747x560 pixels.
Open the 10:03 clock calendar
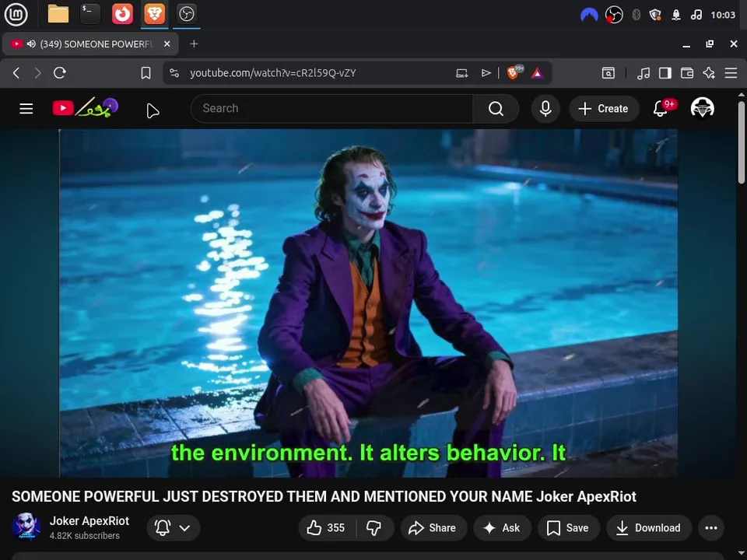pos(723,16)
